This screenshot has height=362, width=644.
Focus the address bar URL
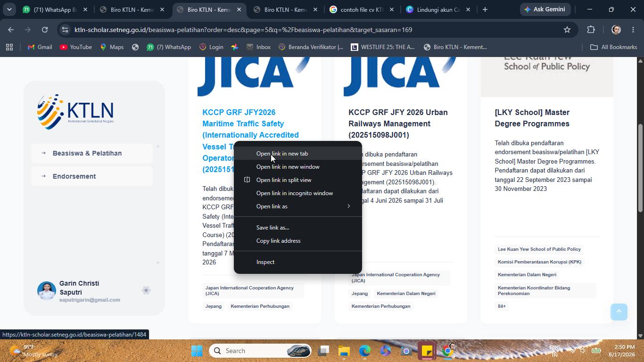pos(243,30)
